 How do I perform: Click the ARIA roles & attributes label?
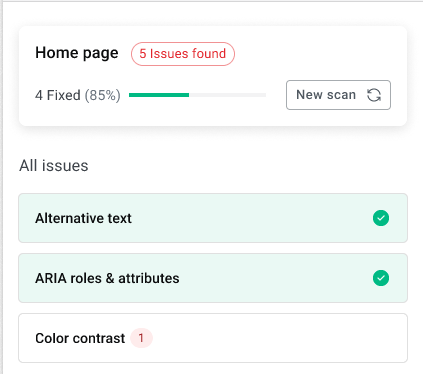tap(107, 278)
